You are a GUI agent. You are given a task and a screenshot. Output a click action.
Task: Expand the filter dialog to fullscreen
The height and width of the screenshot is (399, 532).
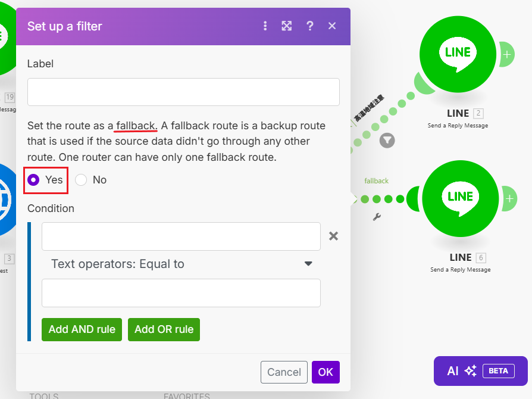287,26
